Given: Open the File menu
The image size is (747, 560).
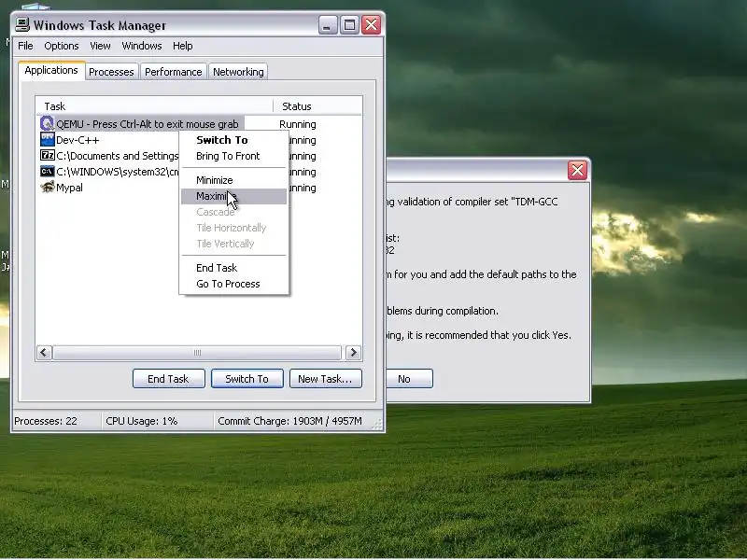Looking at the screenshot, I should [x=25, y=46].
